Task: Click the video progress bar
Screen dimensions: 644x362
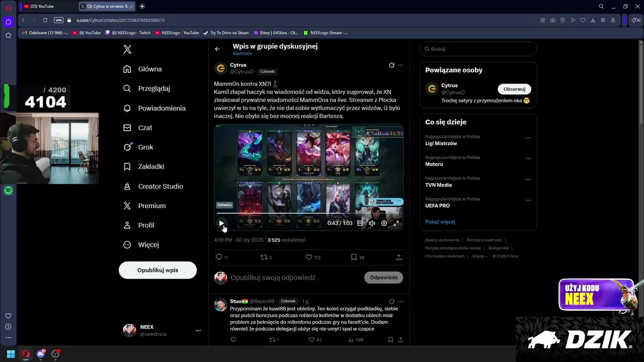Action: coord(309,213)
